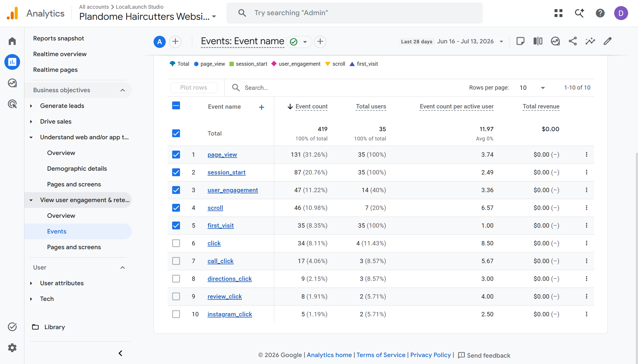This screenshot has height=364, width=638.
Task: Open the compare columns icon
Action: pyautogui.click(x=538, y=41)
